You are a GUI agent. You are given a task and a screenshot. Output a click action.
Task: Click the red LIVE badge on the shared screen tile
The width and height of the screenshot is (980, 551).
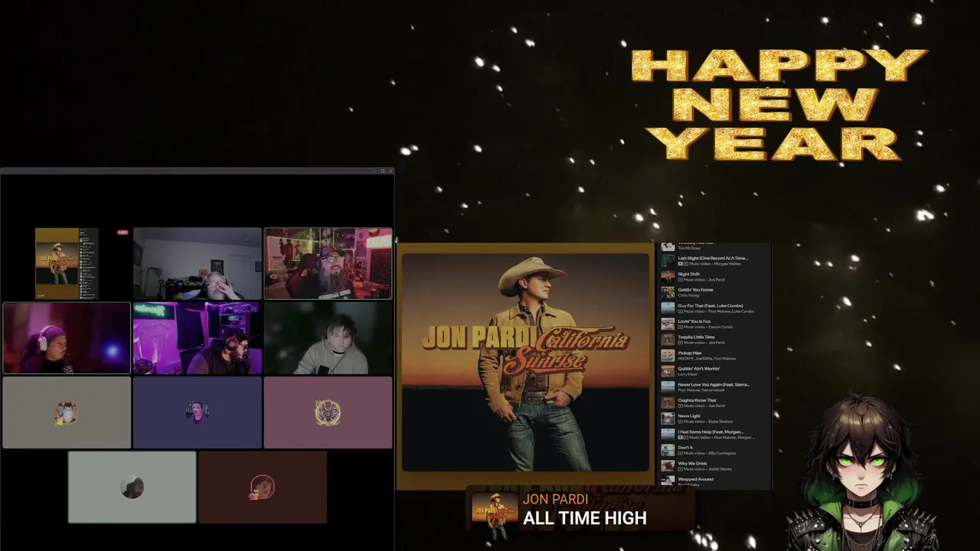click(122, 232)
